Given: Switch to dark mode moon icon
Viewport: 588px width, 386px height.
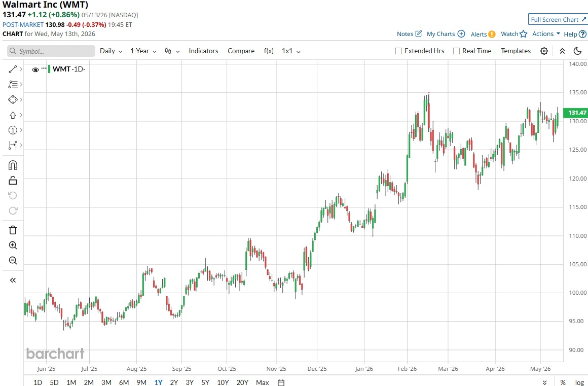Looking at the screenshot, I should (x=577, y=51).
